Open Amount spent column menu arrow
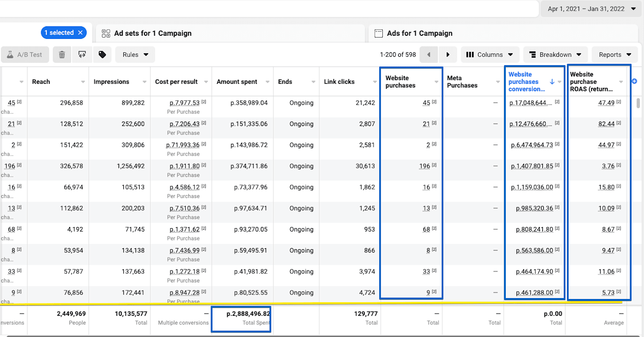The image size is (644, 337). (267, 82)
